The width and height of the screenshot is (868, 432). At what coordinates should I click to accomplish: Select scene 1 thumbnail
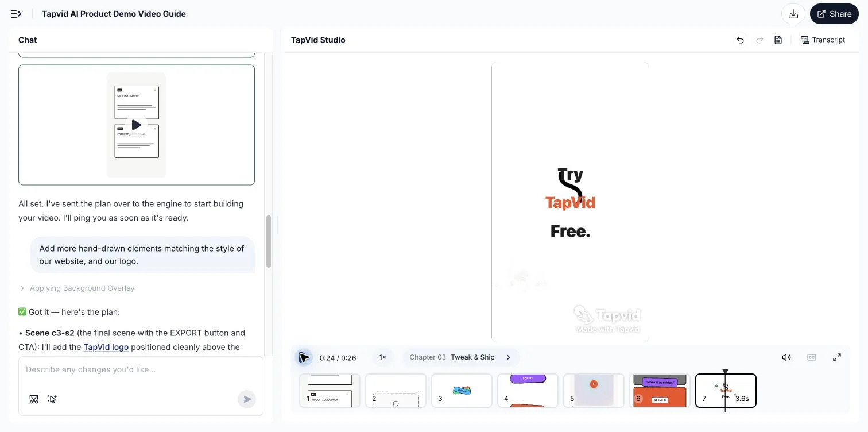(x=330, y=391)
